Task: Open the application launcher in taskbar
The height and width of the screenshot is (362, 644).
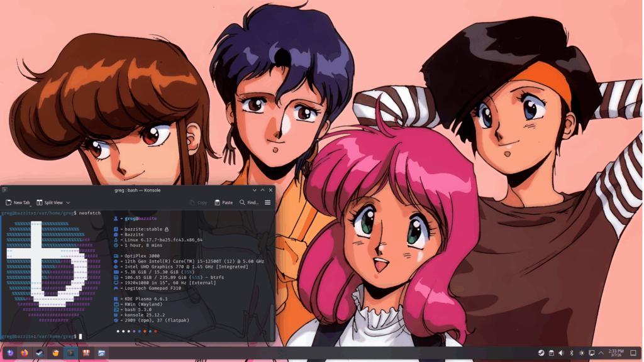Action: pos(10,353)
